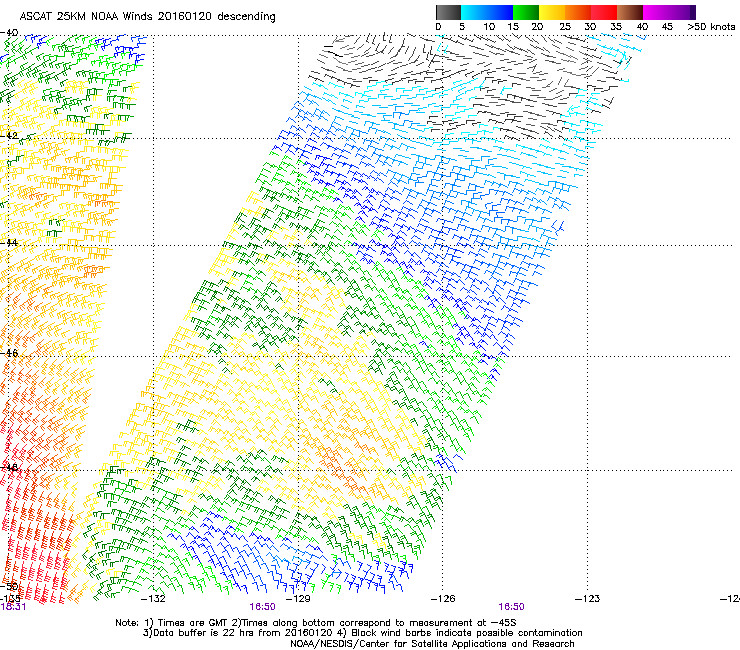
Task: Click the NOAA/NESDIS Center credit line
Action: 432,644
